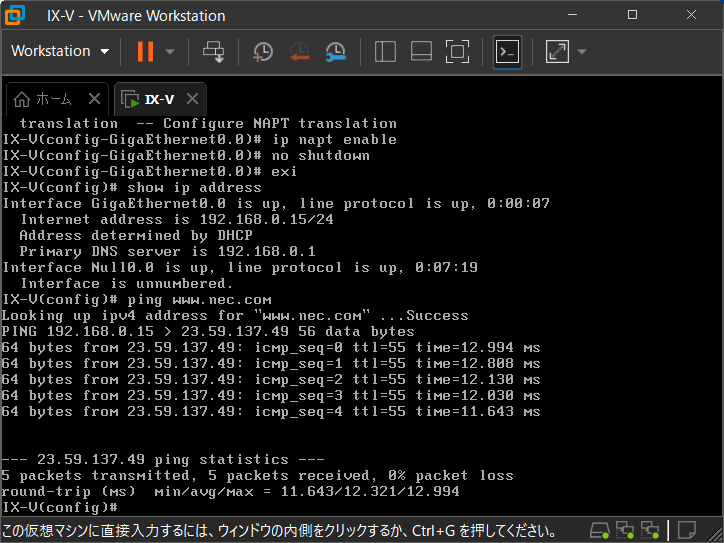Screen dimensions: 724x543
Task: Click the '0% packet loss' statistics line
Action: (x=258, y=476)
